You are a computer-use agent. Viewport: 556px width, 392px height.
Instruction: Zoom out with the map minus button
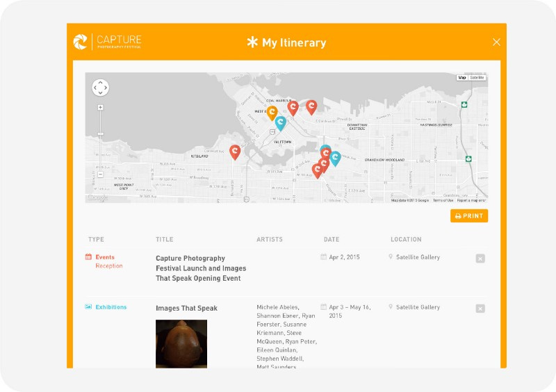100,174
